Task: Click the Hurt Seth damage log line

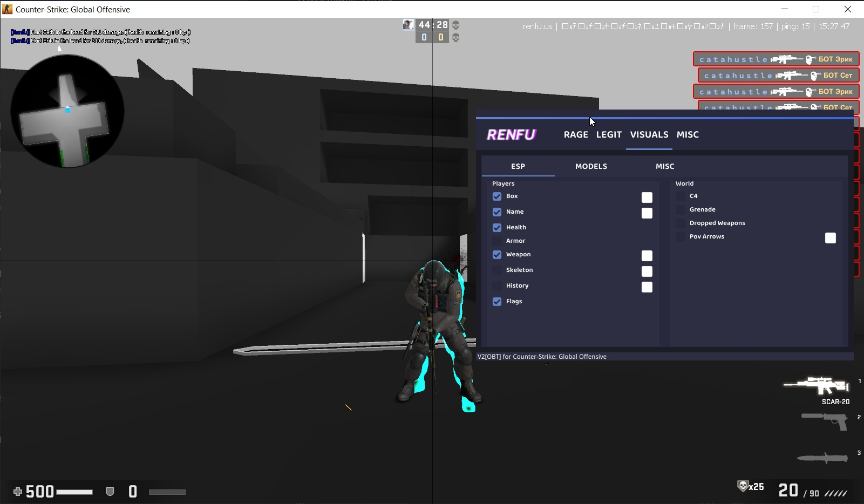Action: [x=100, y=32]
